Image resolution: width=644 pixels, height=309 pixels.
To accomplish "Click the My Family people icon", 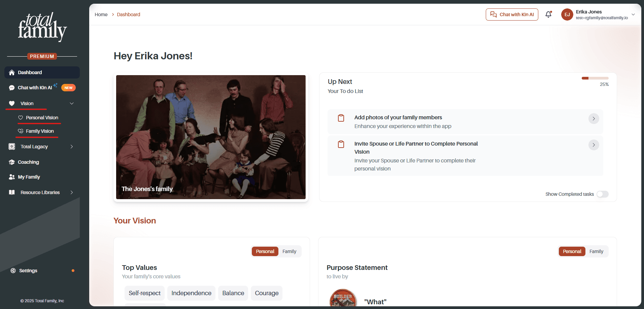I will pyautogui.click(x=12, y=177).
